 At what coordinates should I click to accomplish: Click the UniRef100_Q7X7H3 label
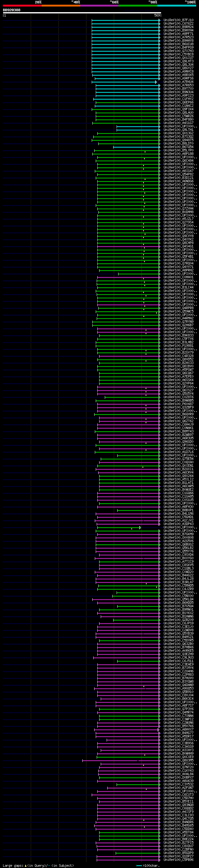(178, 51)
